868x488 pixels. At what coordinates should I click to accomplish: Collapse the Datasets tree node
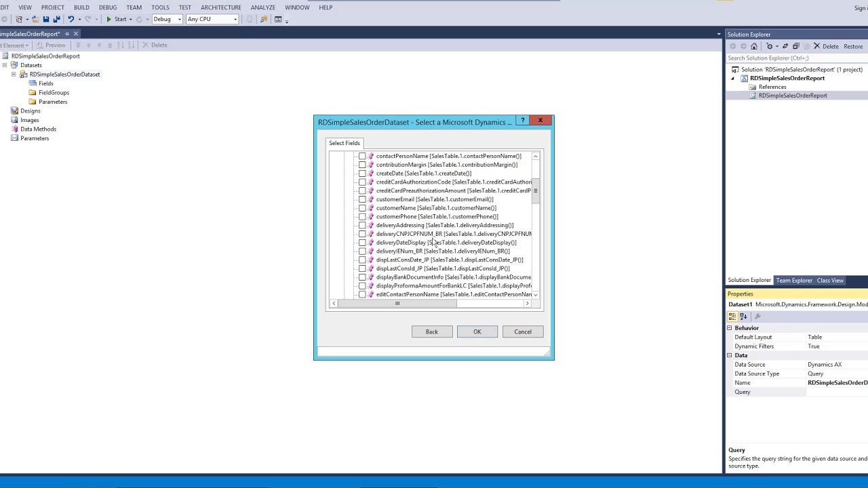[5, 65]
